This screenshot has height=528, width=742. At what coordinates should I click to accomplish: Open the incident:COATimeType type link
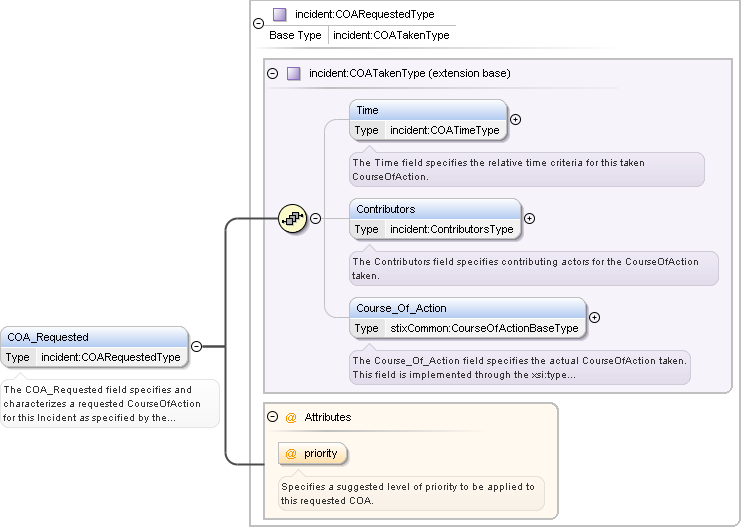pos(444,130)
